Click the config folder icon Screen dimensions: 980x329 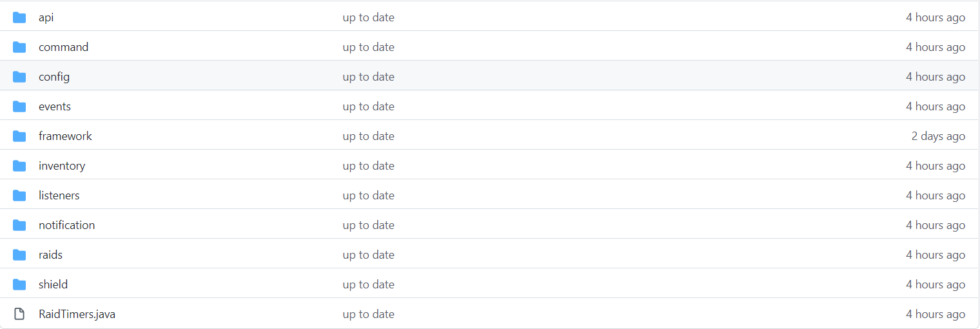pyautogui.click(x=19, y=77)
